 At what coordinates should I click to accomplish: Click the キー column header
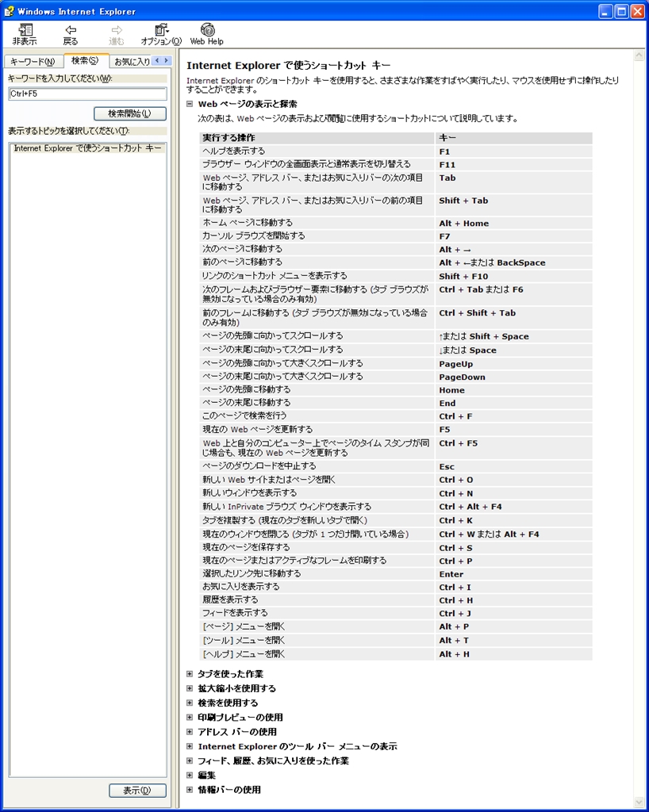(x=514, y=138)
